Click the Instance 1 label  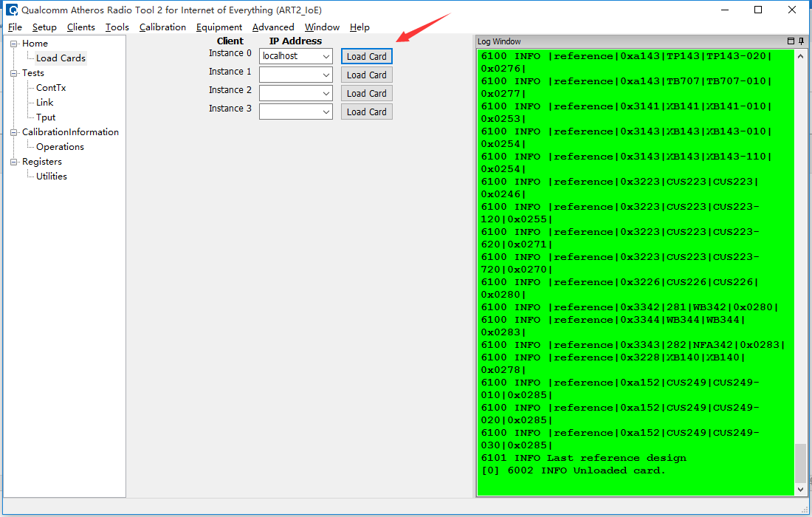(x=230, y=72)
